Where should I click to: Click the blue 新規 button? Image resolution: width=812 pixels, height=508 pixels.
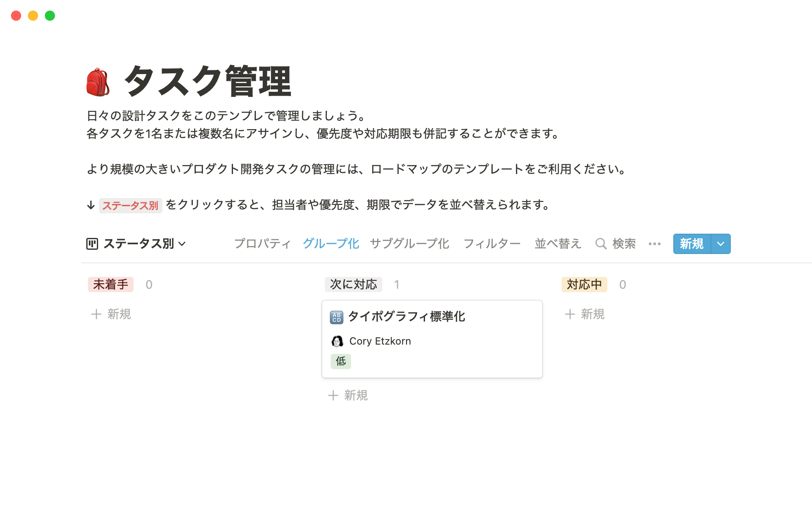692,244
